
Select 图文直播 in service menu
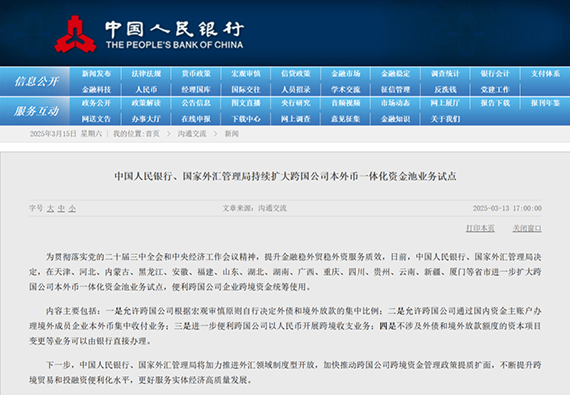(246, 103)
